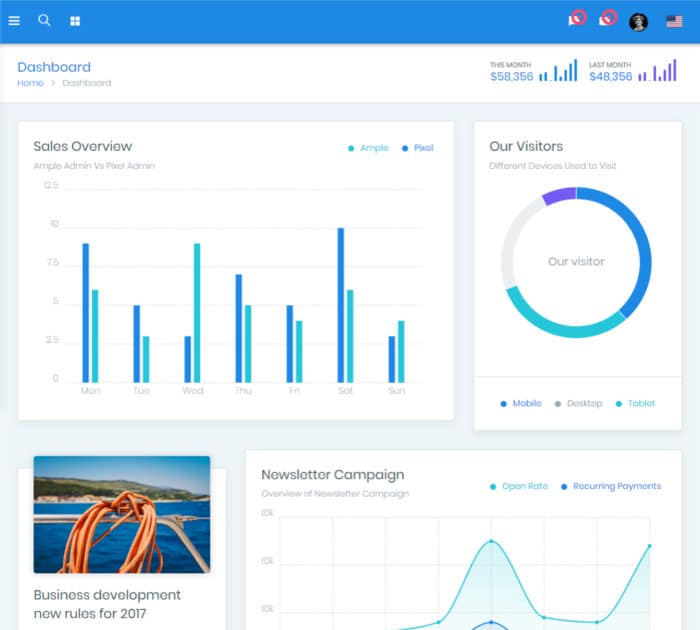Open the orange rope boat thumbnail

point(121,514)
